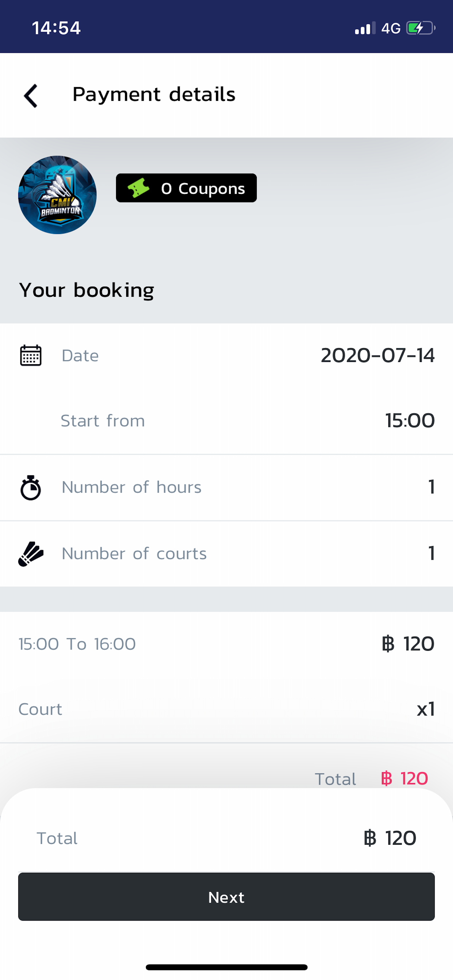Go back with the left chevron arrow

pos(31,96)
